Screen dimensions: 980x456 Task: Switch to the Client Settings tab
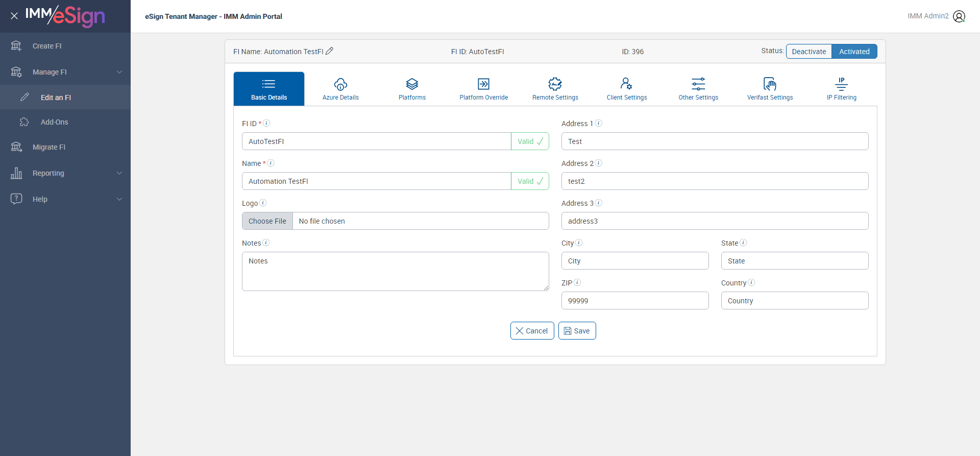627,89
